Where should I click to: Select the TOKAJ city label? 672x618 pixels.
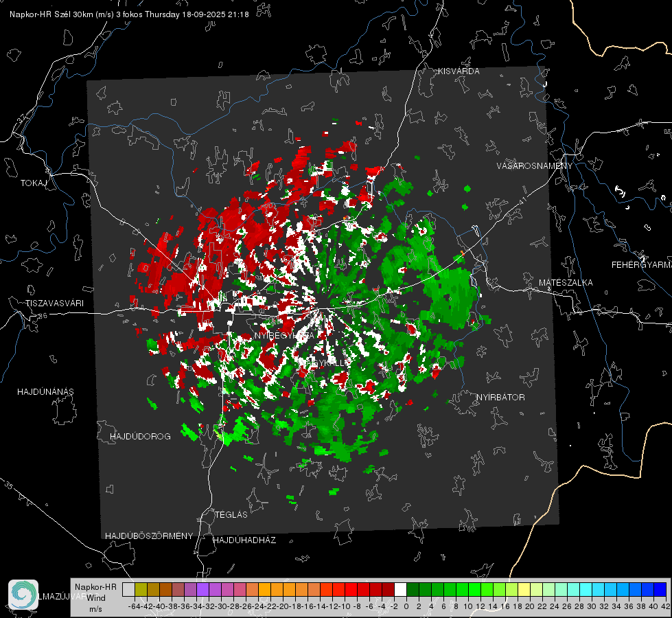pyautogui.click(x=33, y=183)
